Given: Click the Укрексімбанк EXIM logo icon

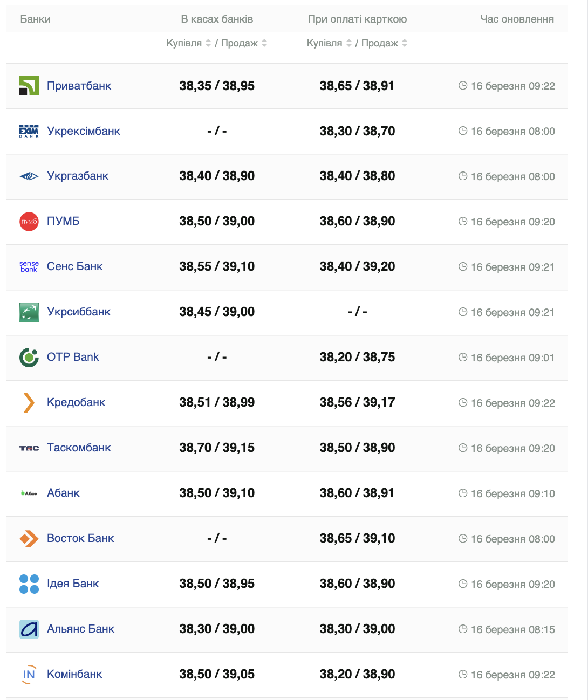Looking at the screenshot, I should pyautogui.click(x=29, y=131).
